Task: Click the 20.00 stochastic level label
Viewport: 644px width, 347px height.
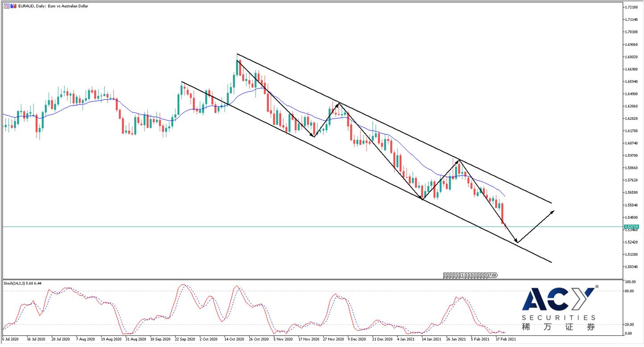Action: coord(630,325)
